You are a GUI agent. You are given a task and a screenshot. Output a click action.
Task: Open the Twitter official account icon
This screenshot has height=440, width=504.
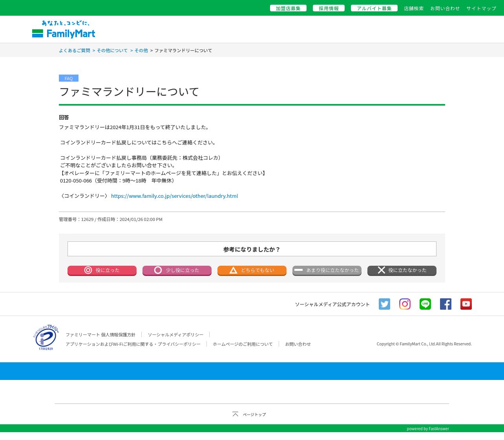384,304
